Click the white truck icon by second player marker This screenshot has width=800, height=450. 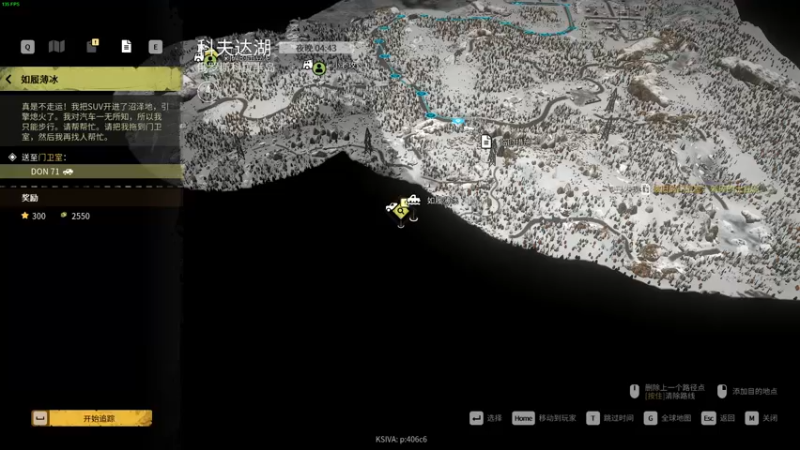click(x=307, y=64)
